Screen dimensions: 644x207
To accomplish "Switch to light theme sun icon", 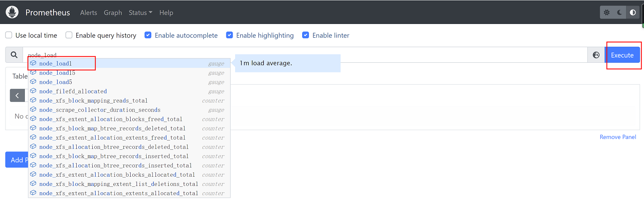I will (x=606, y=13).
